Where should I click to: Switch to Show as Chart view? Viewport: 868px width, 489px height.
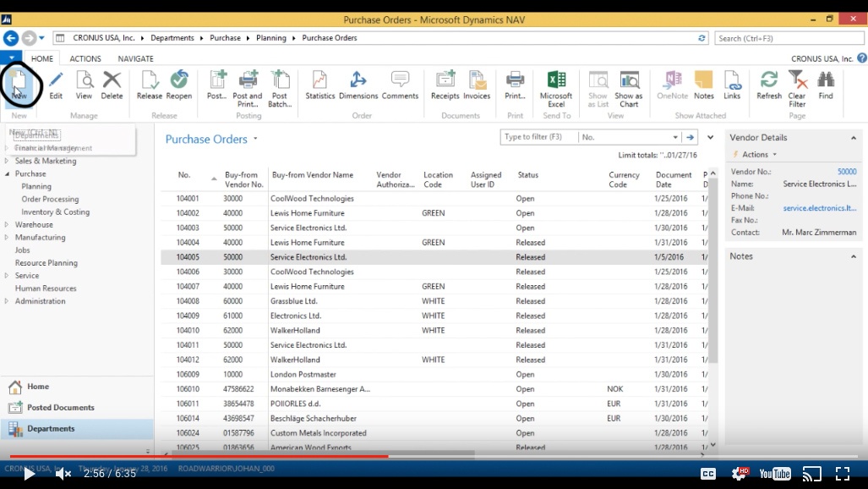coord(629,89)
